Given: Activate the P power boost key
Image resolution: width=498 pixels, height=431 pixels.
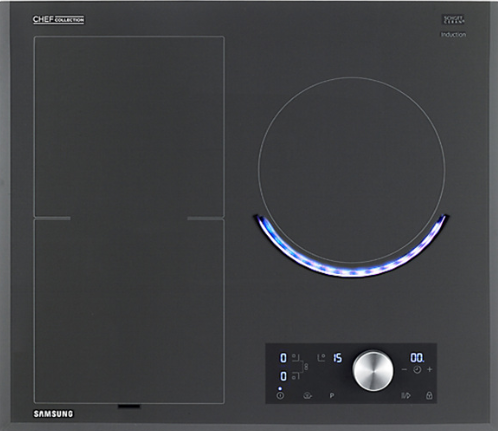Looking at the screenshot, I should pyautogui.click(x=332, y=396).
